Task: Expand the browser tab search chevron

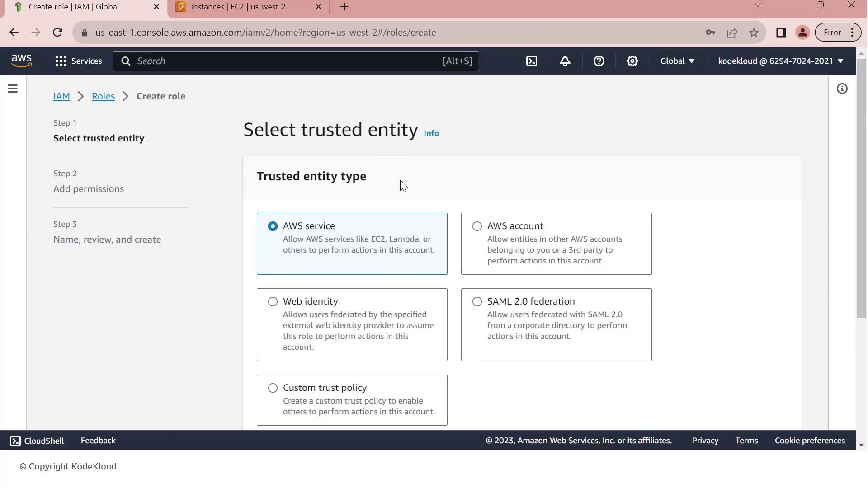Action: (758, 5)
